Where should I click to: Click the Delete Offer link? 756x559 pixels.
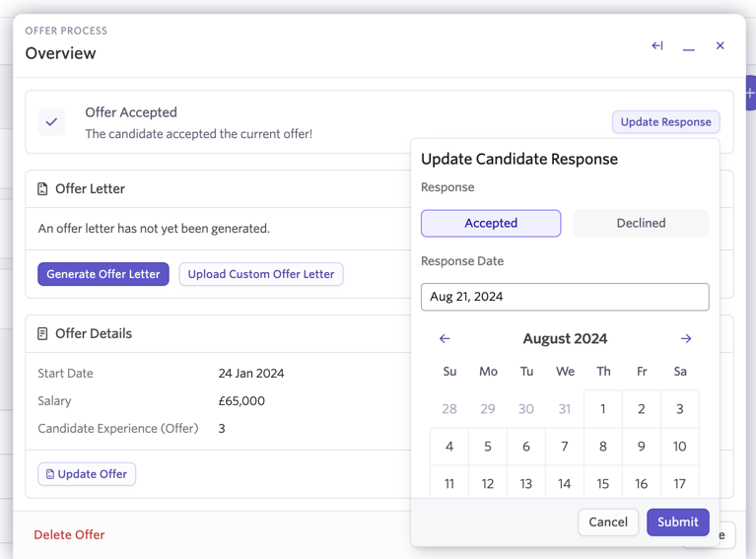[x=69, y=535]
